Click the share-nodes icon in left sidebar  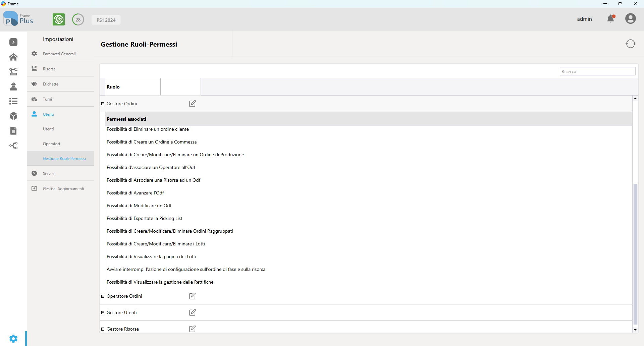coord(13,146)
